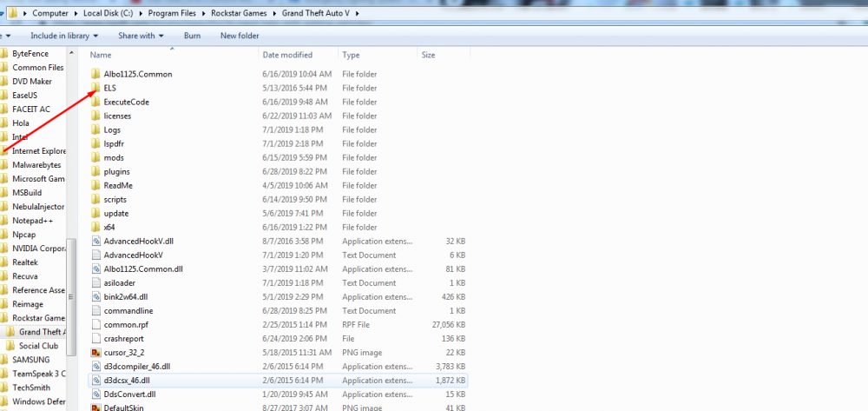Click the ExecuteCode folder icon
Screen dimensions: 868x411
(x=95, y=102)
